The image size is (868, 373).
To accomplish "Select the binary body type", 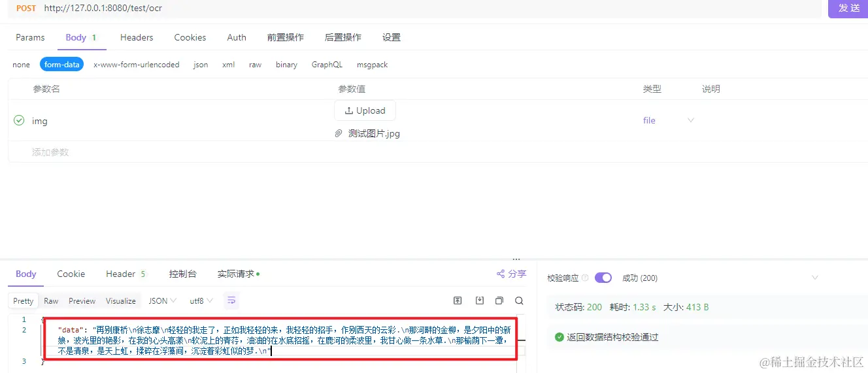I will (286, 65).
